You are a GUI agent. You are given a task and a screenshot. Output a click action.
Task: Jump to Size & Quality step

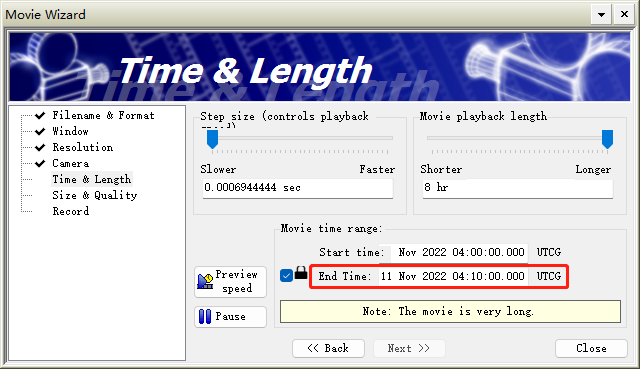coord(95,195)
